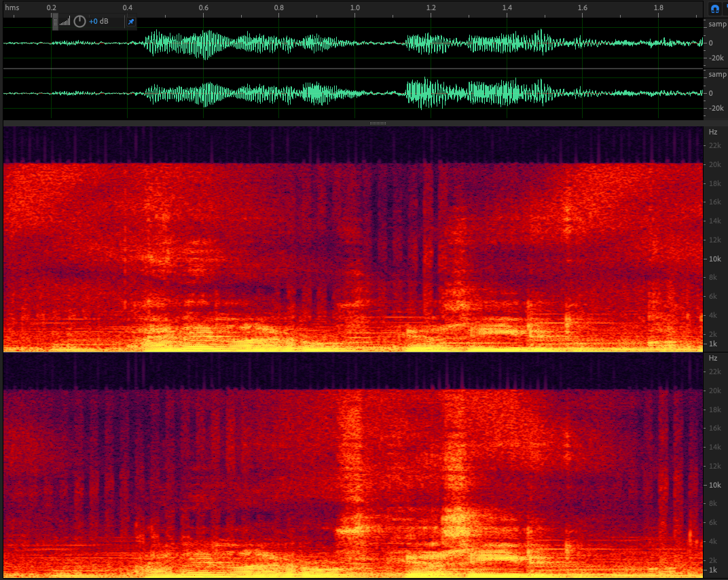
Task: Click the volume bars icon in the HUD
Action: tap(65, 22)
